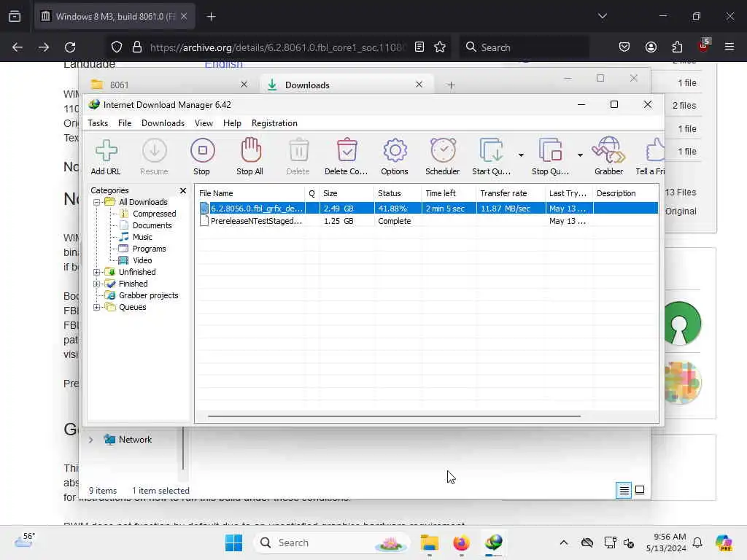The image size is (747, 560).
Task: Open Firefox Extensions puzzle icon
Action: [677, 47]
